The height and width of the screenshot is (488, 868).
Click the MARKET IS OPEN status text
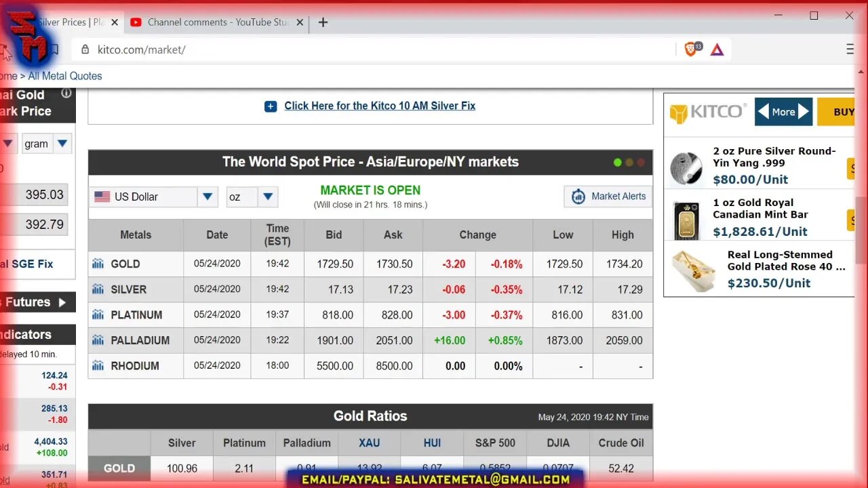coord(370,190)
